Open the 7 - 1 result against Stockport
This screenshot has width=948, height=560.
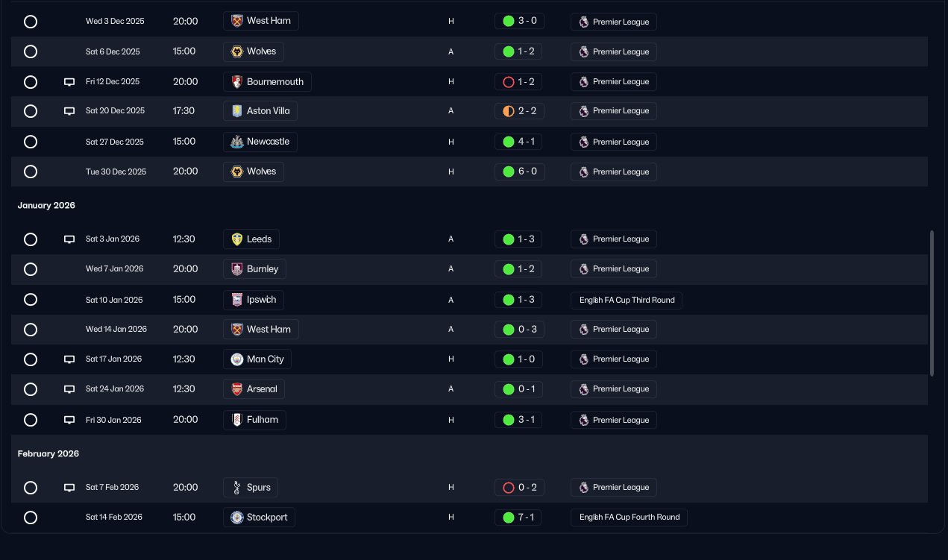520,517
